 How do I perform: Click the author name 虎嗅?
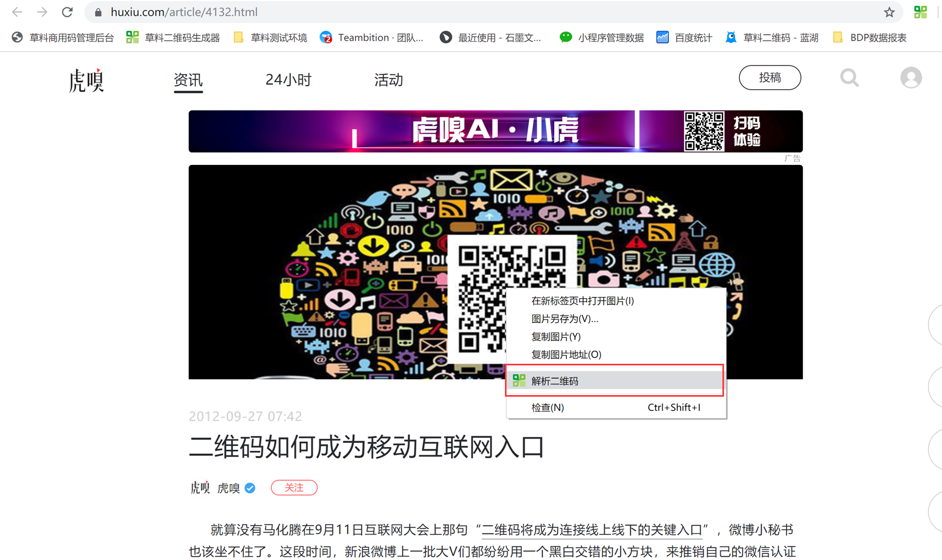229,488
